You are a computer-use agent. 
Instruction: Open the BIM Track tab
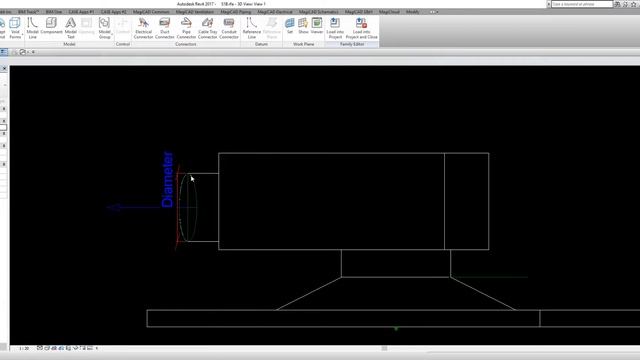(29, 12)
